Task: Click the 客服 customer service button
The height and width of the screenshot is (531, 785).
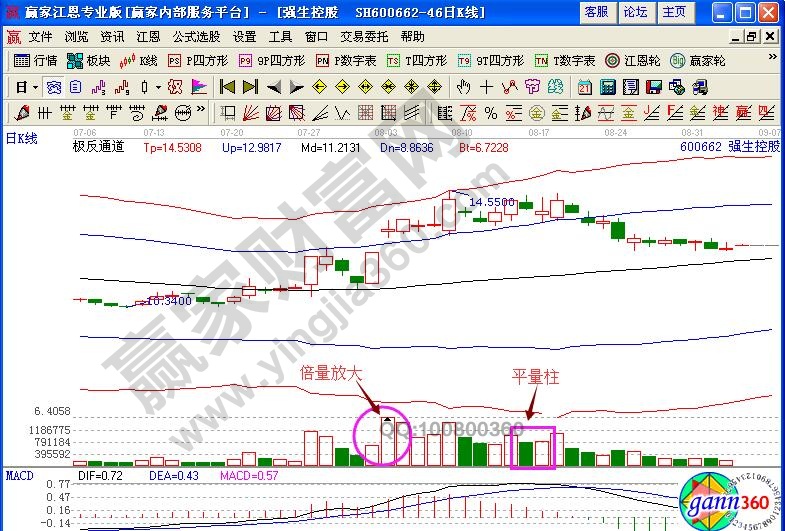Action: click(596, 12)
